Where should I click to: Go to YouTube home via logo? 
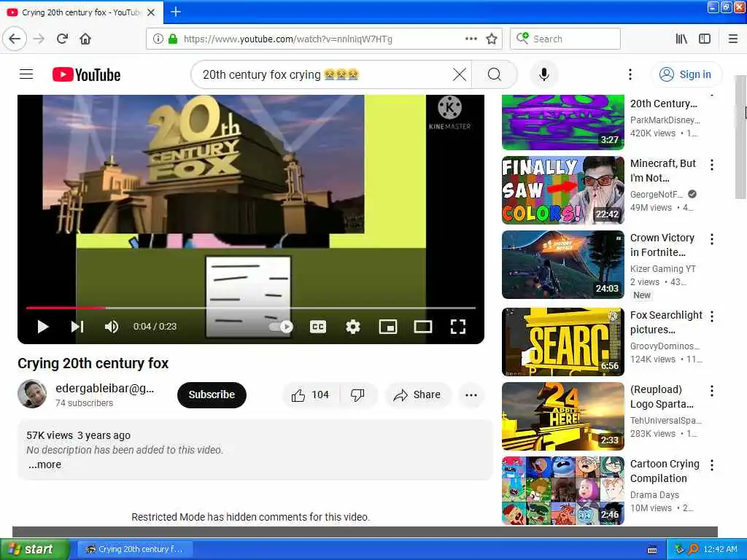coord(87,75)
